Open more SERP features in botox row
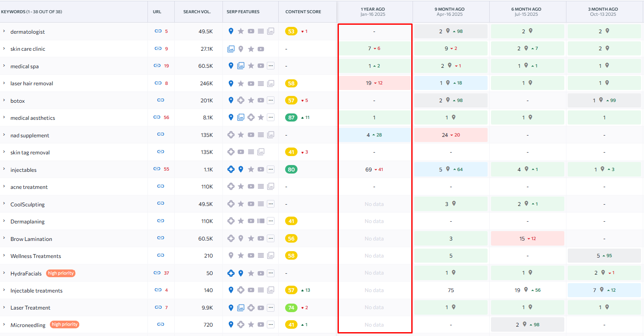 [271, 101]
